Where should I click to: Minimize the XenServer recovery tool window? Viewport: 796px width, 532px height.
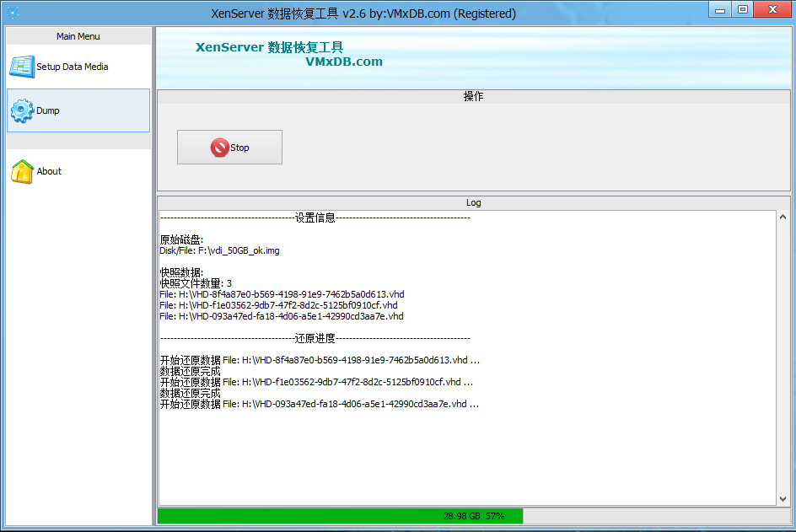[720, 9]
